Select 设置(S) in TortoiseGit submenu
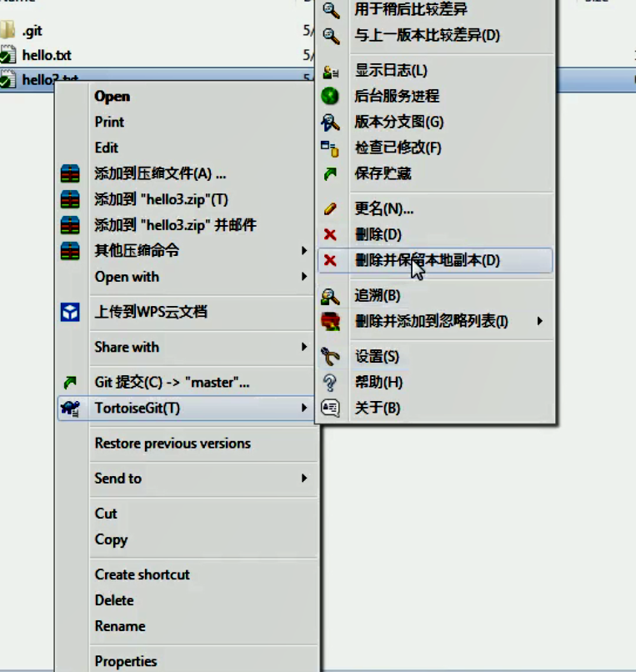The image size is (636, 672). (x=377, y=357)
